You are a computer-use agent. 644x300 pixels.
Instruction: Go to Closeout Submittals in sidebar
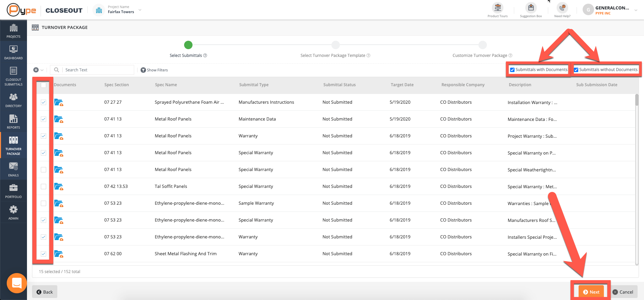(x=13, y=76)
